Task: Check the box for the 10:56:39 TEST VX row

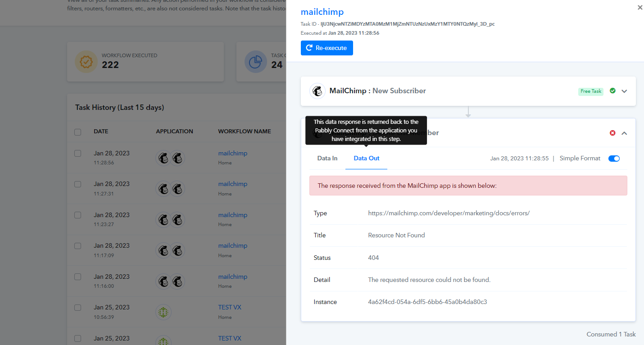Action: pos(78,307)
